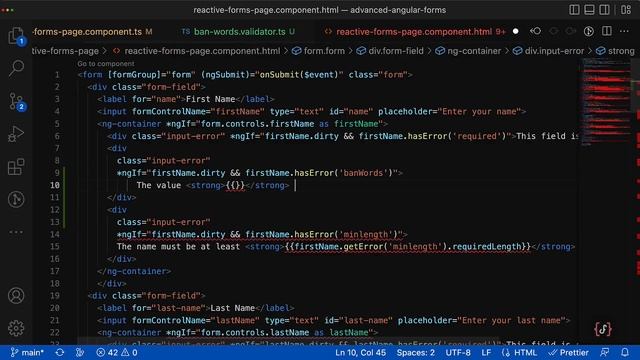640x360 pixels.
Task: Open the Accounts menu
Action: tap(16, 296)
